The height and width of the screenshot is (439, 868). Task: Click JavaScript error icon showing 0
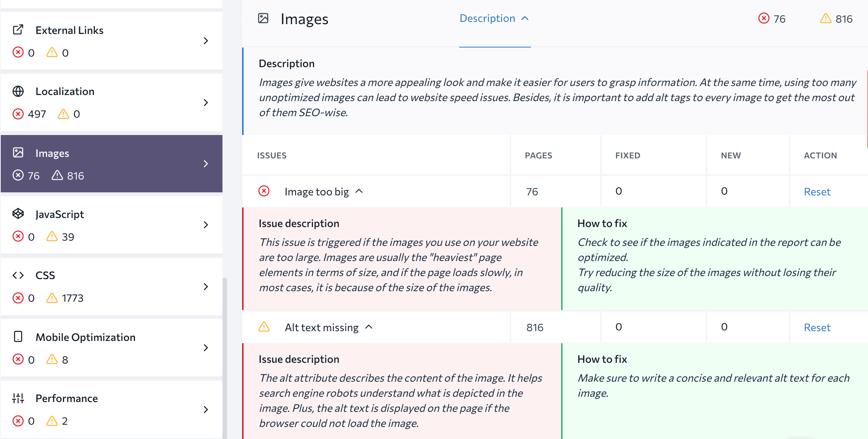coord(18,236)
